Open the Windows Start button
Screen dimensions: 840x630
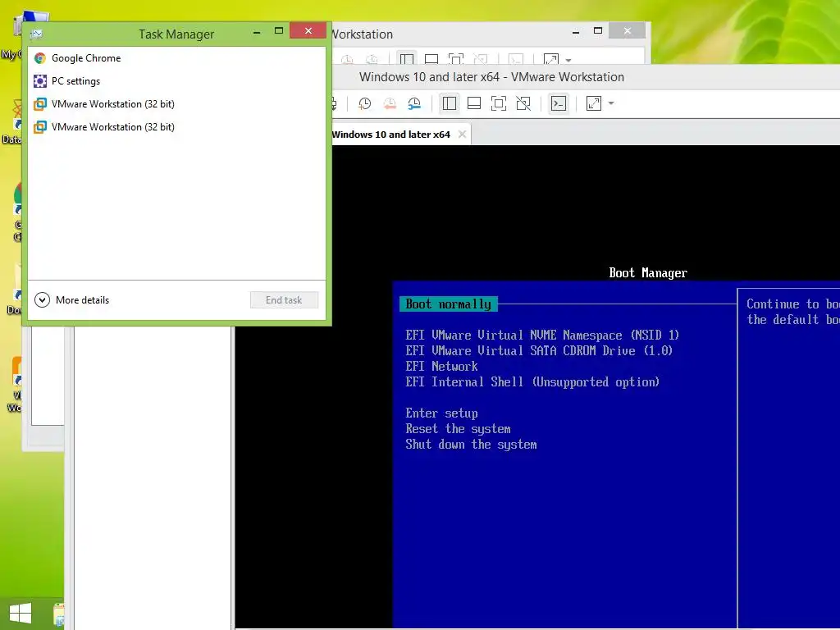[21, 614]
